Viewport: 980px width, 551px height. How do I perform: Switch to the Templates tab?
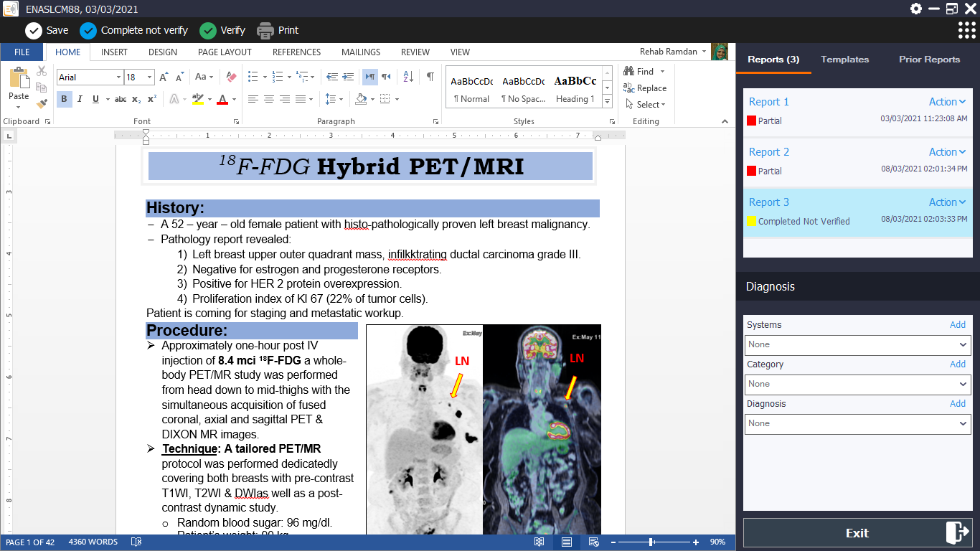(844, 60)
